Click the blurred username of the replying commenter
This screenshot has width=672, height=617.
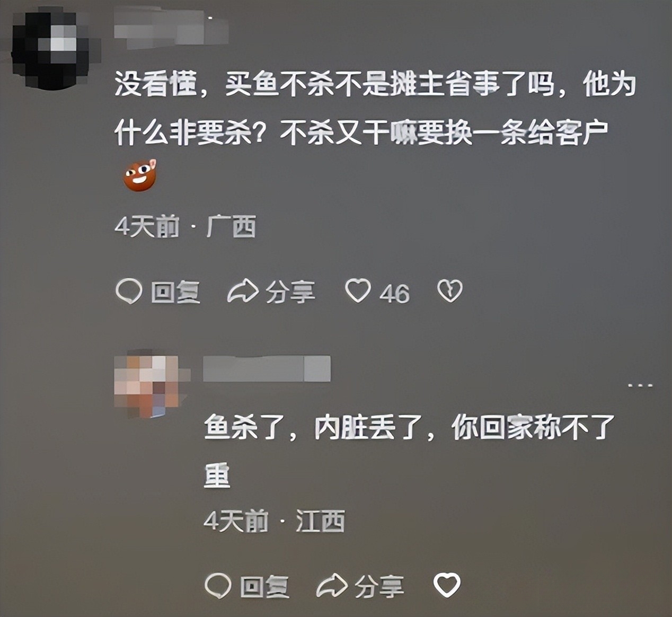click(267, 368)
